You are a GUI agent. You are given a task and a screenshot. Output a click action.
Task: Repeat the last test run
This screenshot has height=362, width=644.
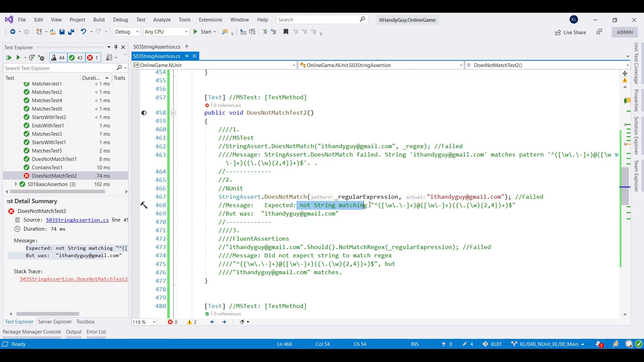(x=32, y=58)
